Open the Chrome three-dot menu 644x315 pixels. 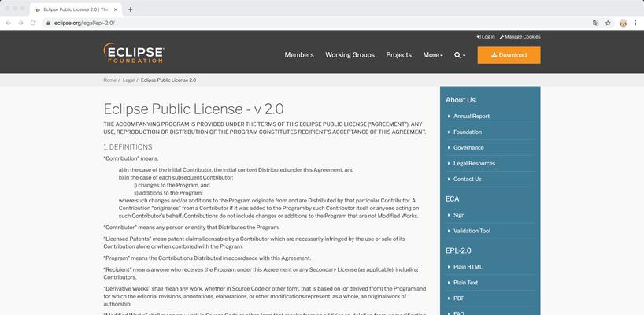(635, 23)
